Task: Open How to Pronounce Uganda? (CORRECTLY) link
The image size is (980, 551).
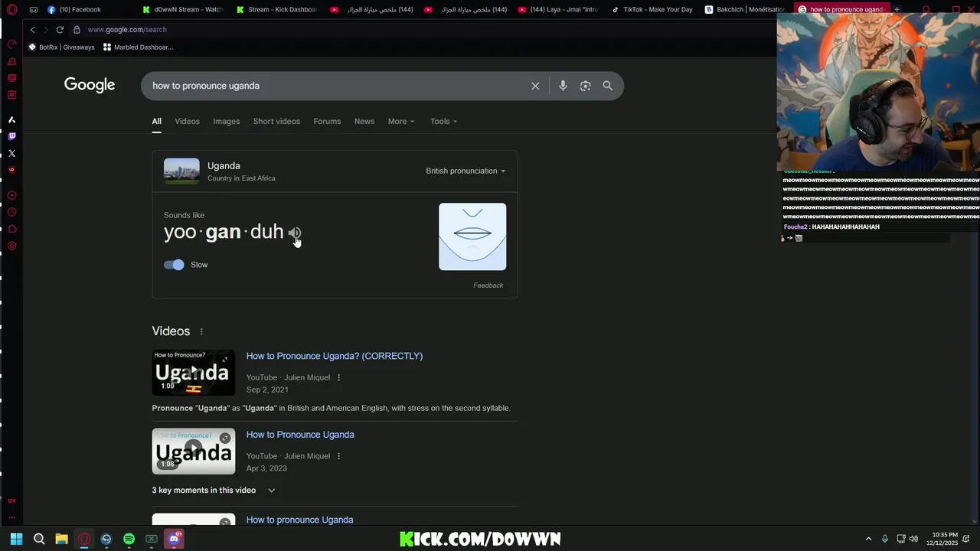Action: [x=335, y=356]
